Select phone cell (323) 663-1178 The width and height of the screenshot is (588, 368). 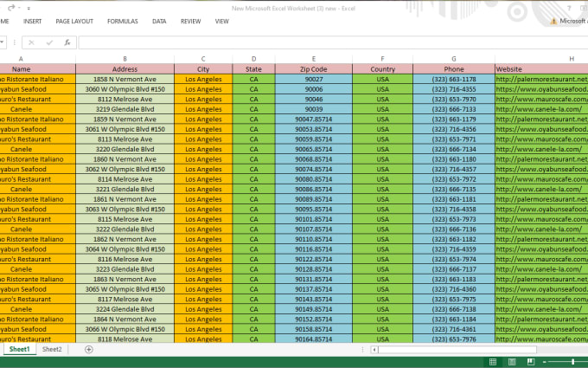[454, 80]
